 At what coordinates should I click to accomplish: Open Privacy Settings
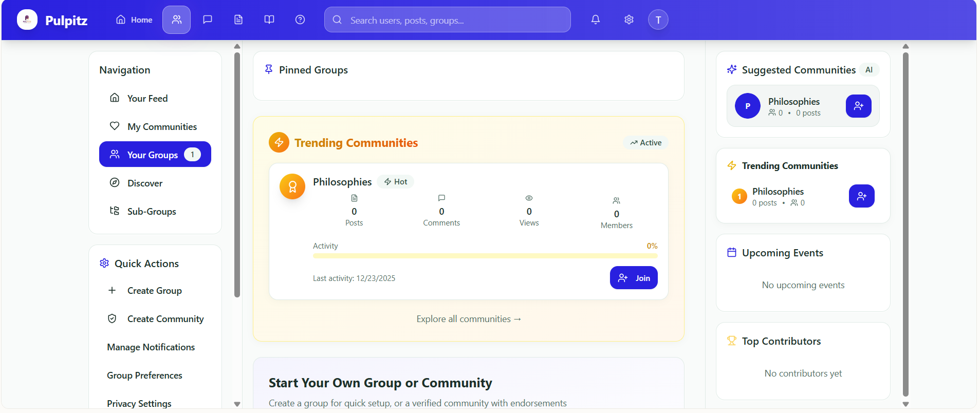click(x=139, y=404)
